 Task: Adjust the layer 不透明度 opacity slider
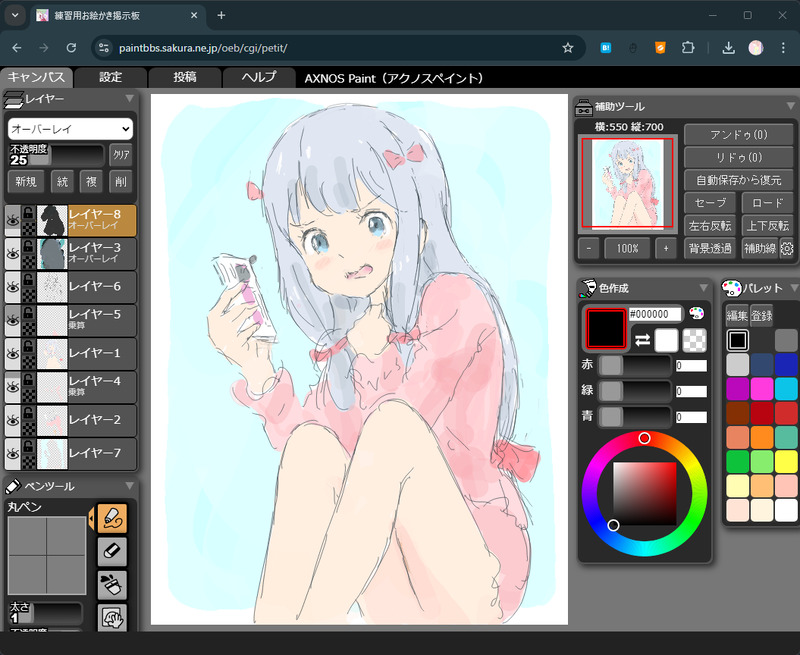[x=57, y=155]
